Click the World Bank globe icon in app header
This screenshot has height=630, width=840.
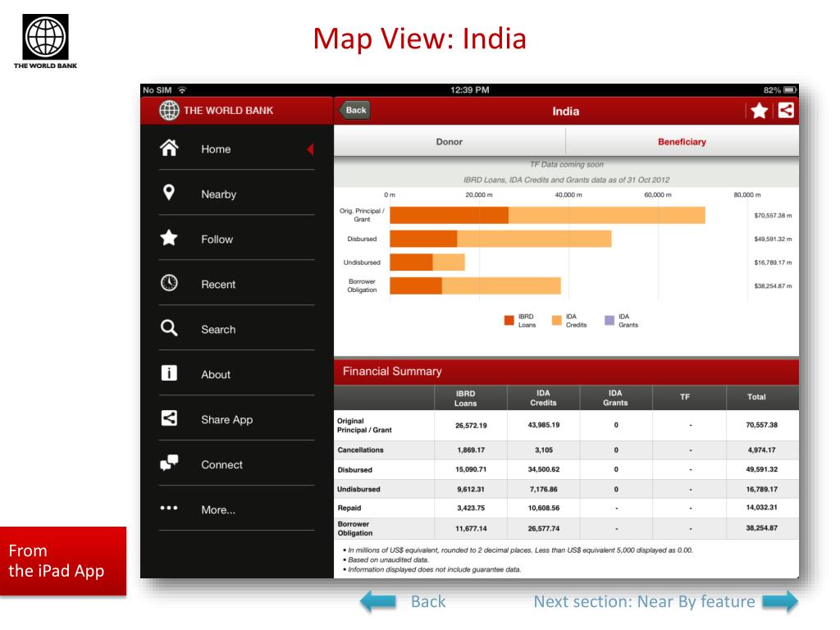169,111
